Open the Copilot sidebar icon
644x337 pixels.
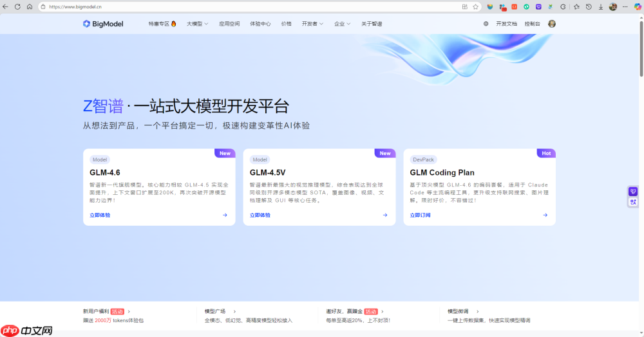638,6
